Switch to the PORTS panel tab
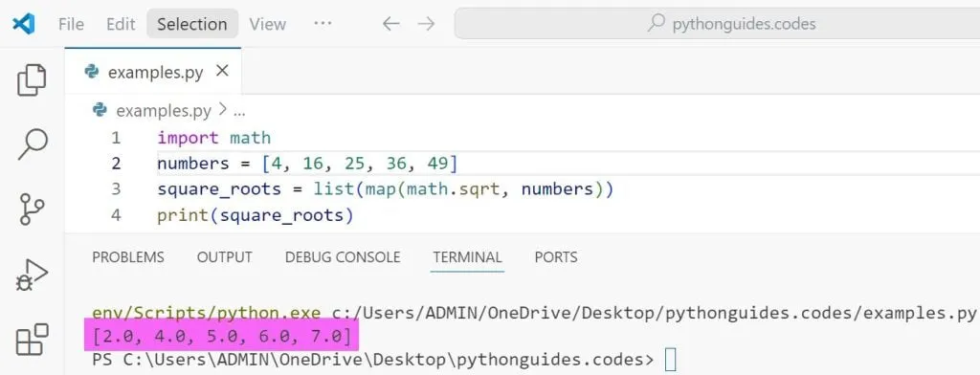The width and height of the screenshot is (980, 375). tap(556, 257)
